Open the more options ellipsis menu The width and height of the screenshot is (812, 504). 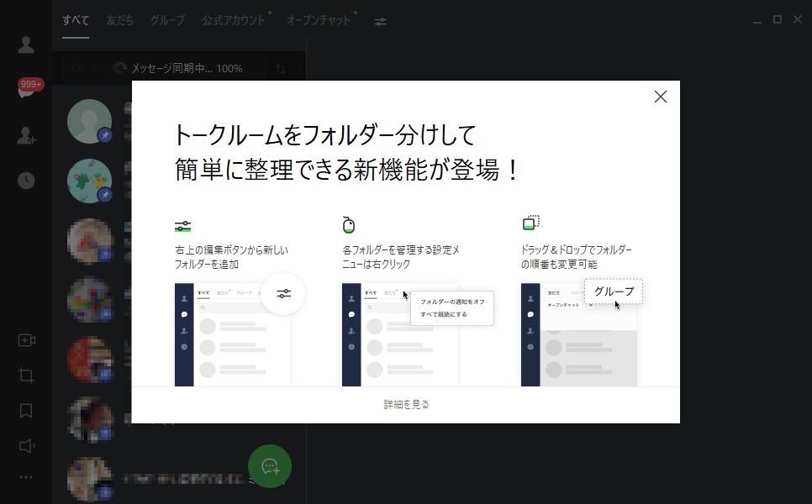[x=25, y=477]
